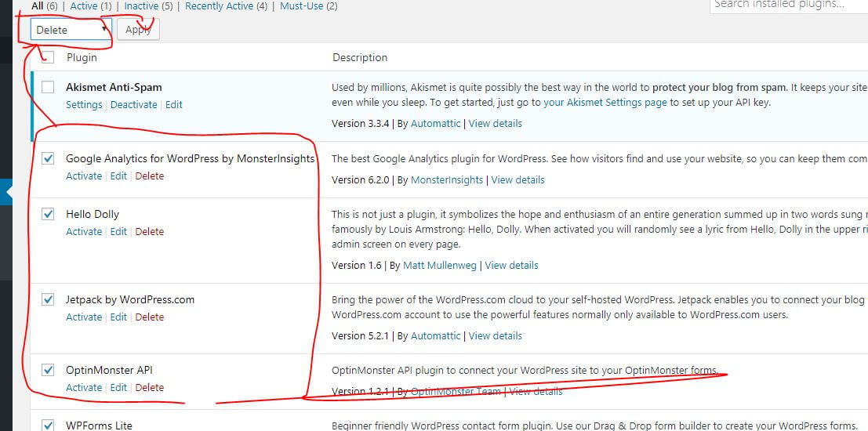Select Google Analytics for WordPress plugin name
Image resolution: width=868 pixels, height=431 pixels.
tap(190, 158)
